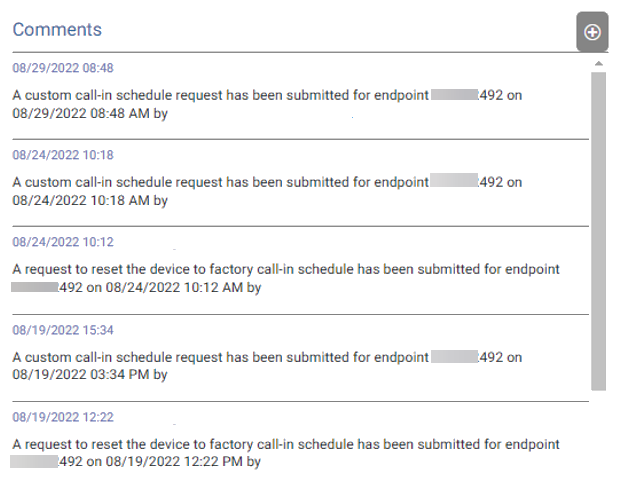Select the 08/24/2022 10:18 timestamp
Screen dimensions: 618x479
[x=63, y=155]
